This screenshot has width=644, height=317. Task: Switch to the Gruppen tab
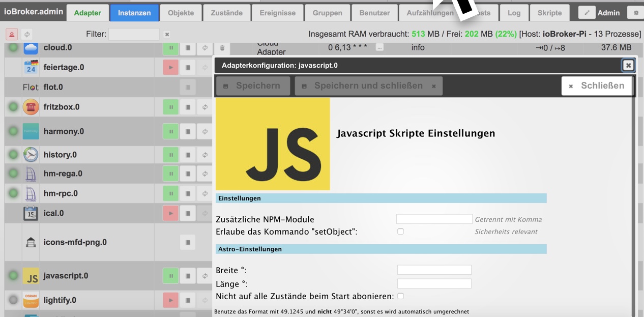click(x=327, y=13)
